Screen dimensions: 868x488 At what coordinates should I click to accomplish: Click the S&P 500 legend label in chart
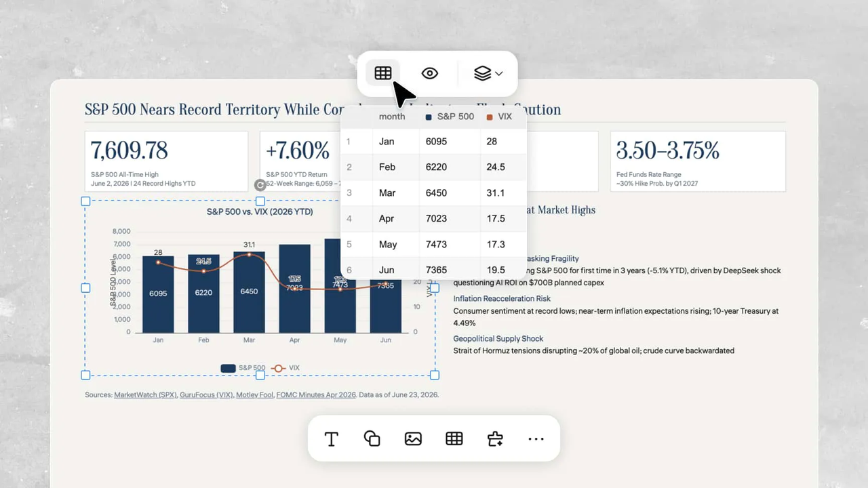pyautogui.click(x=252, y=368)
